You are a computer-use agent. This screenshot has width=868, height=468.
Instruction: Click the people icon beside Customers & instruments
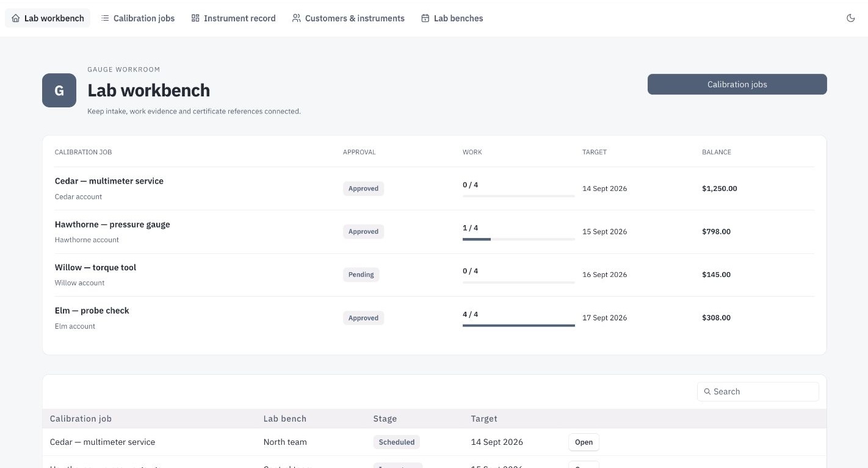click(297, 18)
